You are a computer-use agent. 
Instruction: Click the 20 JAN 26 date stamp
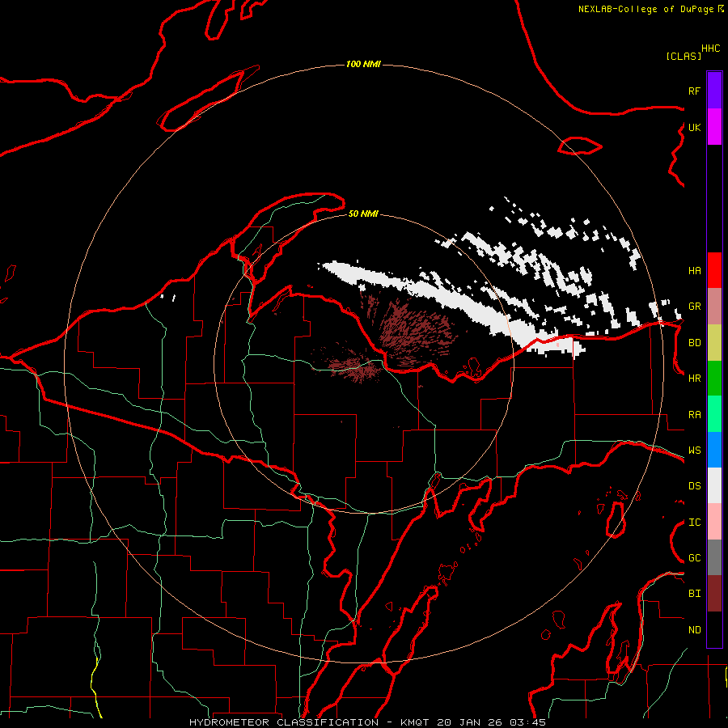(x=470, y=722)
